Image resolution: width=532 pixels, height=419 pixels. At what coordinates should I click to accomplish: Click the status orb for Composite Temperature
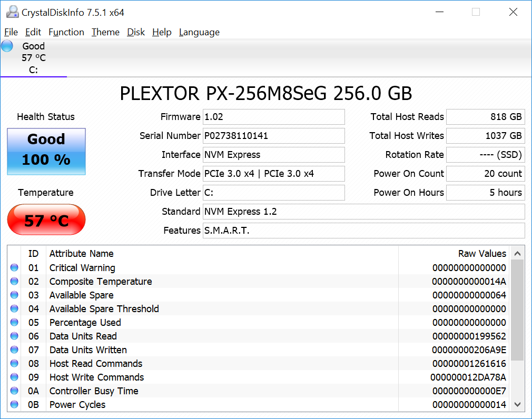14,281
